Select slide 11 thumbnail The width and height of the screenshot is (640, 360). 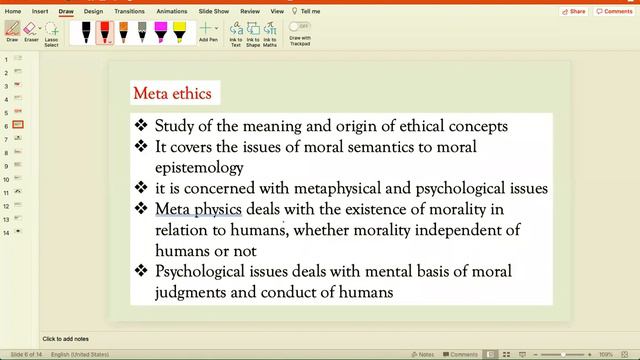(18, 191)
